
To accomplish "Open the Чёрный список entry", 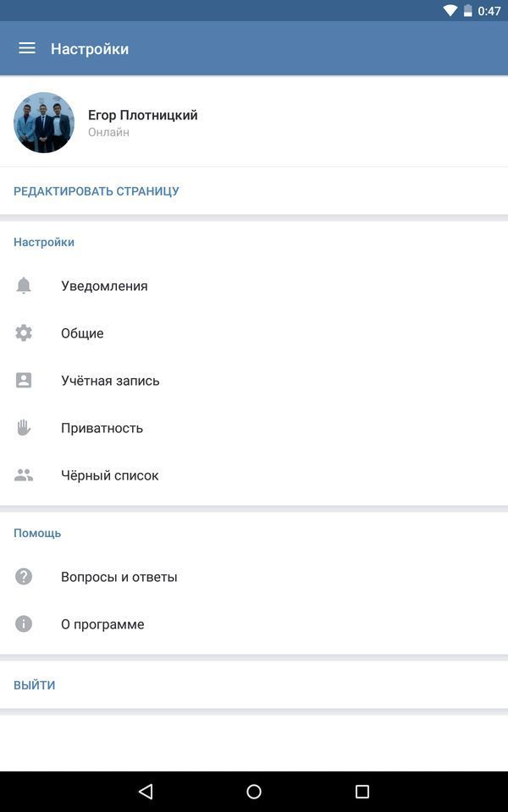I will click(110, 475).
